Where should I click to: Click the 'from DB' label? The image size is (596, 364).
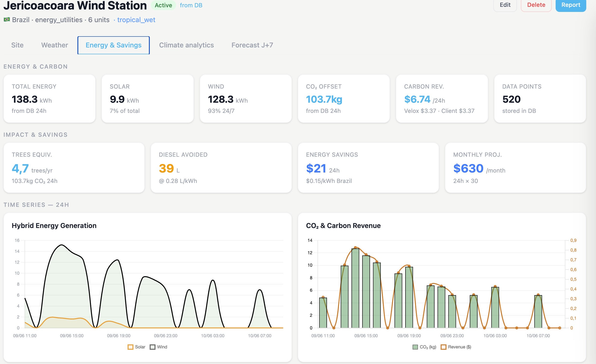tap(191, 5)
